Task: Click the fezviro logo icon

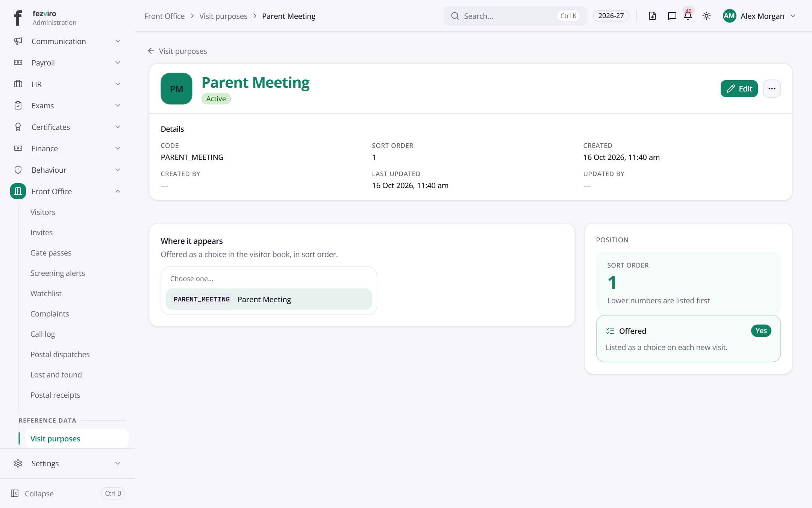Action: point(18,18)
